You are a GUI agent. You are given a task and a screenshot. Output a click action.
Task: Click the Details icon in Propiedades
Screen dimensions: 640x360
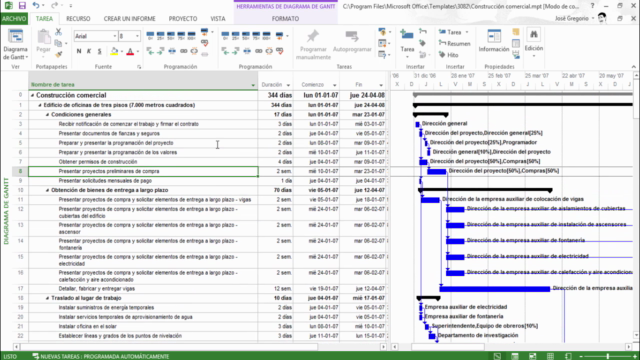coord(516,43)
